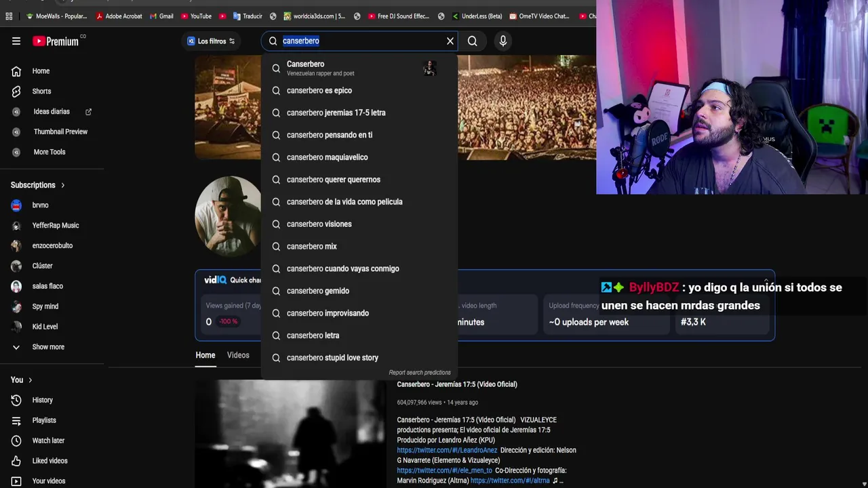Open the Jeremías 17:5 video thumbnail
This screenshot has width=868, height=488.
pyautogui.click(x=290, y=434)
